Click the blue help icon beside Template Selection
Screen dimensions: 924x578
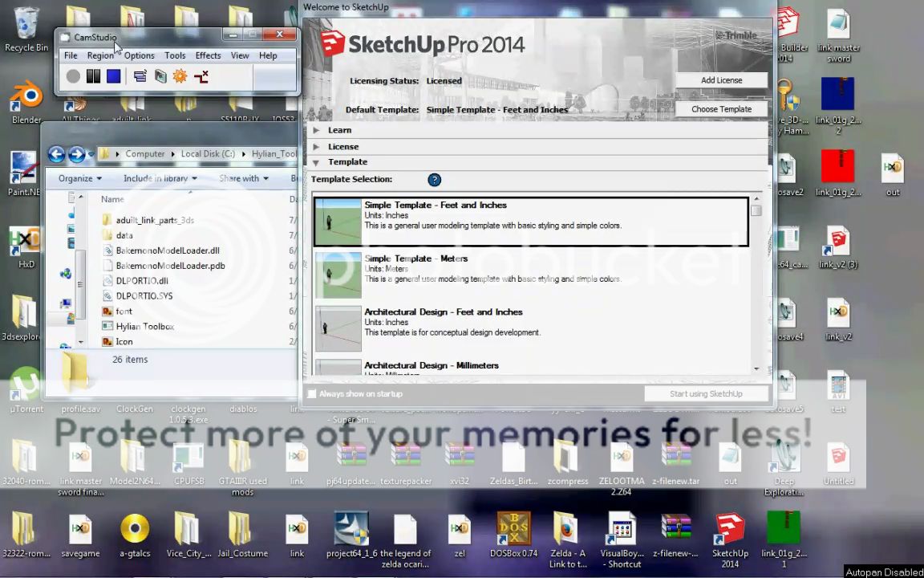434,180
